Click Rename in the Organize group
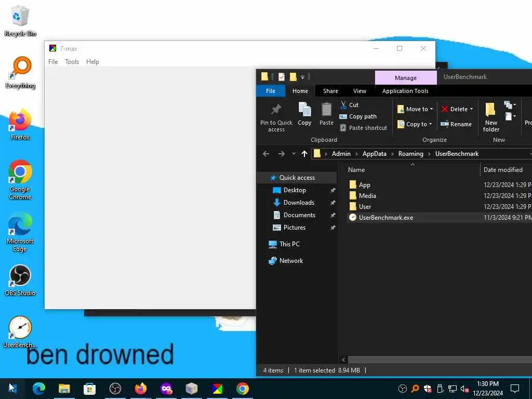The image size is (532, 399). tap(456, 124)
